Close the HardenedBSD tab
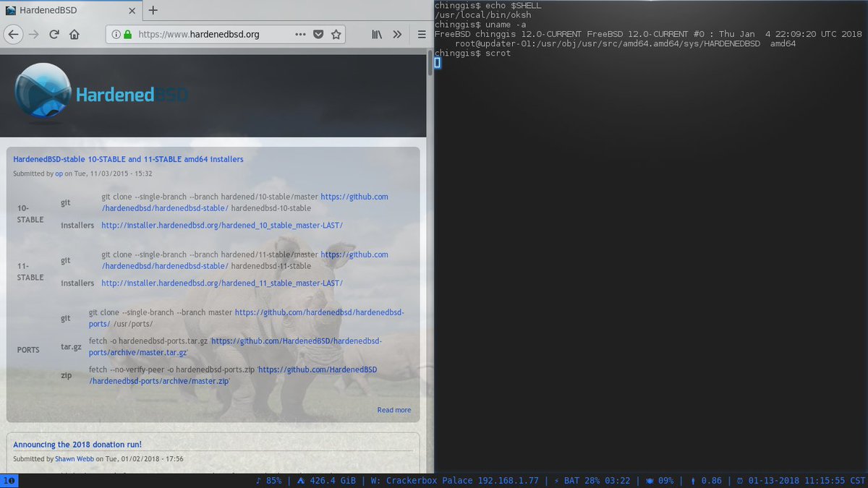Image resolution: width=868 pixels, height=488 pixels. pyautogui.click(x=130, y=10)
